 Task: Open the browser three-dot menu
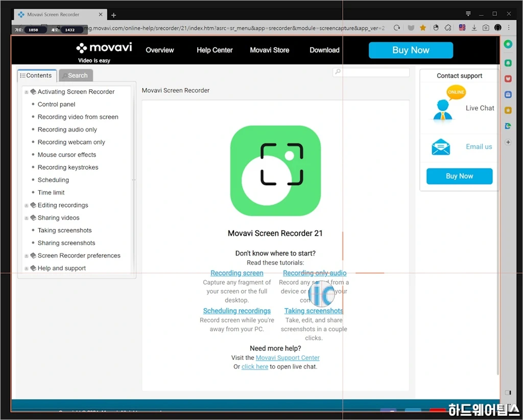click(509, 28)
